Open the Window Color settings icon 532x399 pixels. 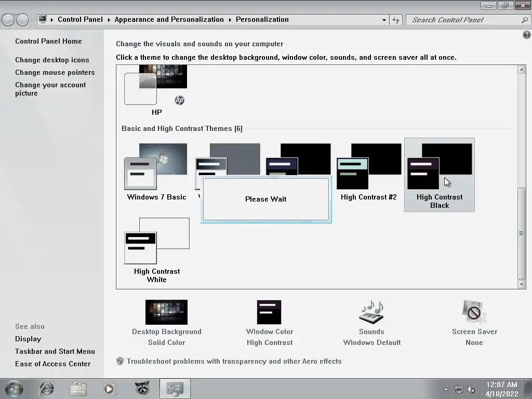coord(269,312)
